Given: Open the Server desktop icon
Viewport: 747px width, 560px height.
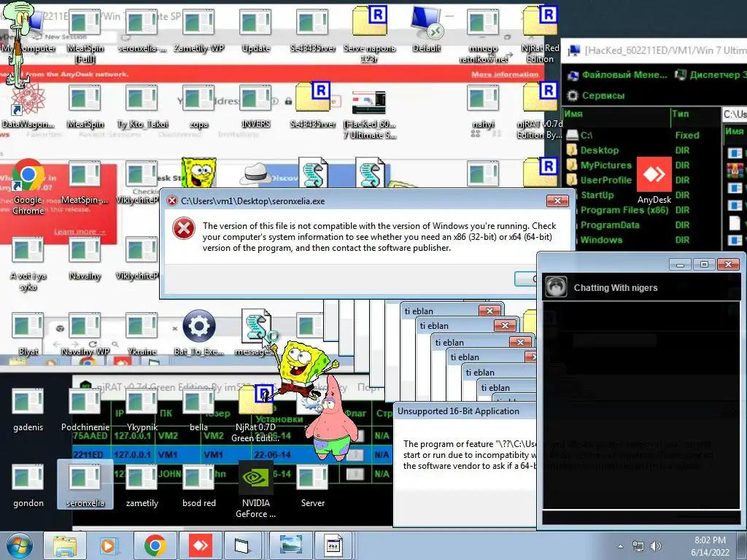Looking at the screenshot, I should click(x=312, y=486).
